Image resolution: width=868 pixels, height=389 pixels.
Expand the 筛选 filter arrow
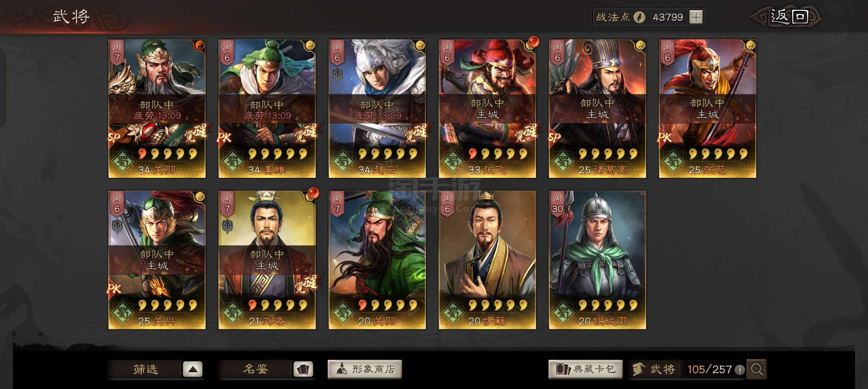193,370
